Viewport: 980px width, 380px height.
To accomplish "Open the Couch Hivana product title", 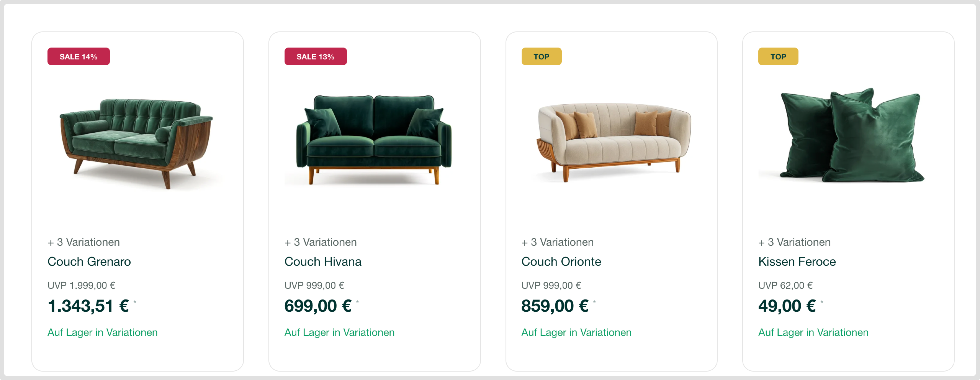I will [323, 262].
